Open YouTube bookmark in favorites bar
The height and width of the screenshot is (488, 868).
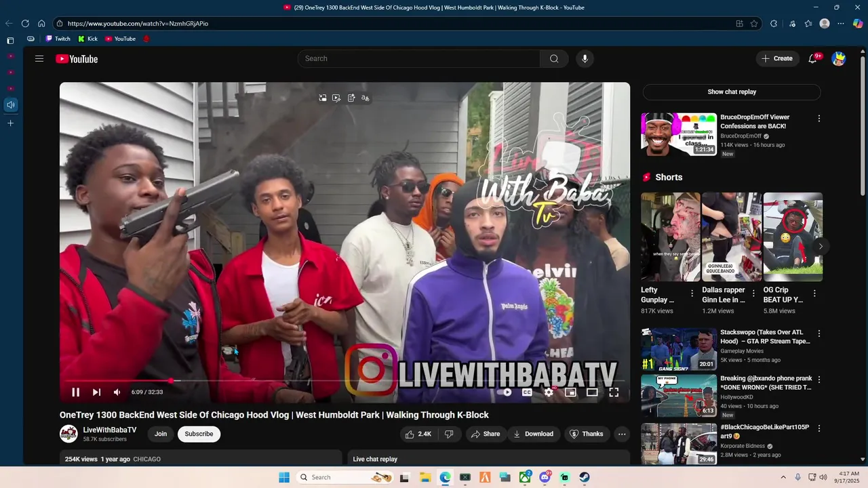coord(120,39)
